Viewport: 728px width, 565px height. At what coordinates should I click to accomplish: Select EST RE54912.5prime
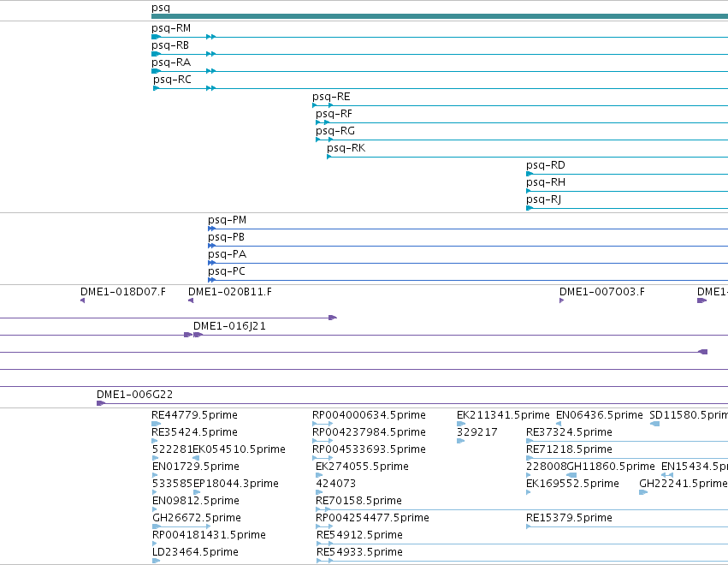(359, 535)
